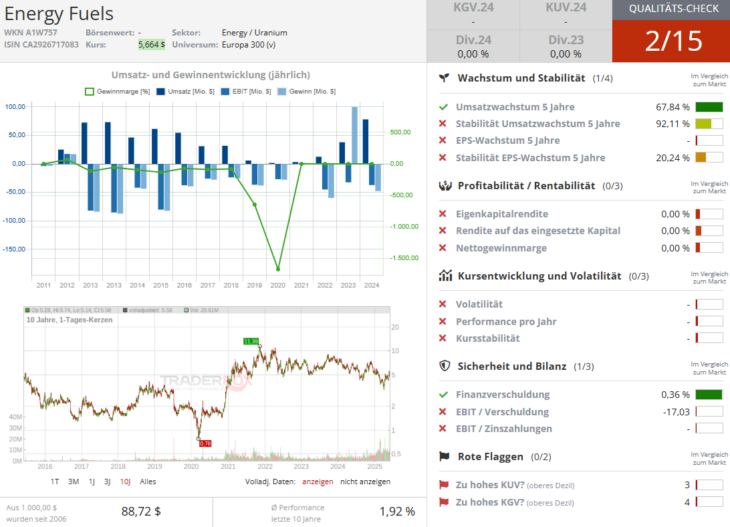Viewport: 730px width, 527px height.
Task: Click the -17,03 EBIT / Verschuldung value
Action: (676, 412)
